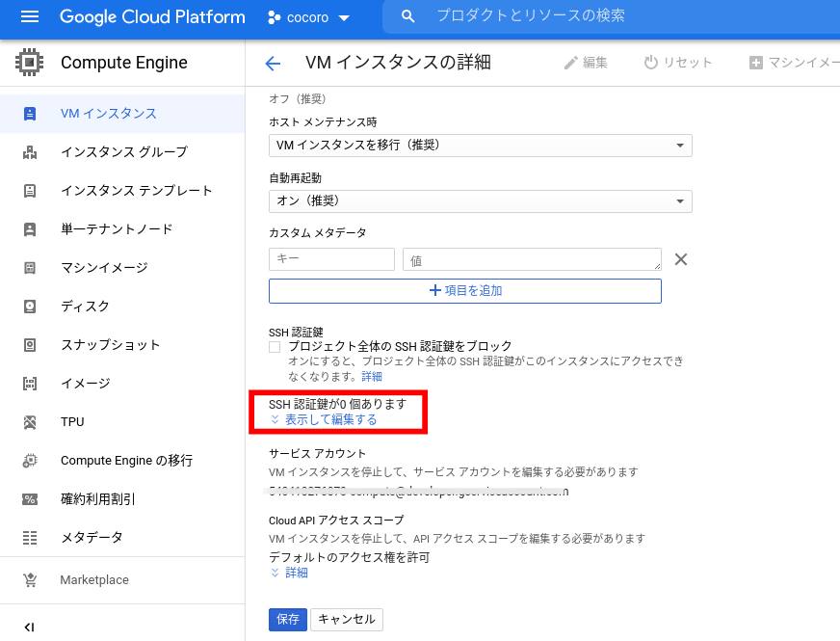The height and width of the screenshot is (641, 840).
Task: Collapse the sidebar with the arrow icon
Action: point(30,628)
